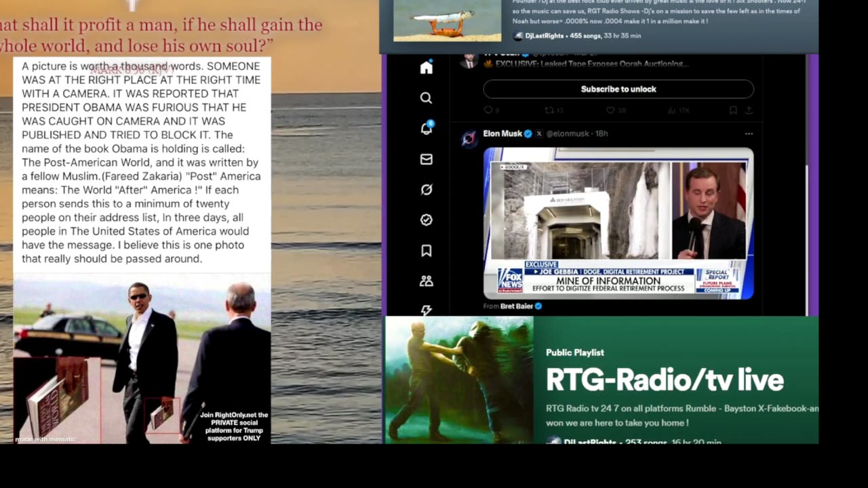Open DjLastRights link on the top playlist
Viewport: 868px width, 488px height.
click(544, 35)
